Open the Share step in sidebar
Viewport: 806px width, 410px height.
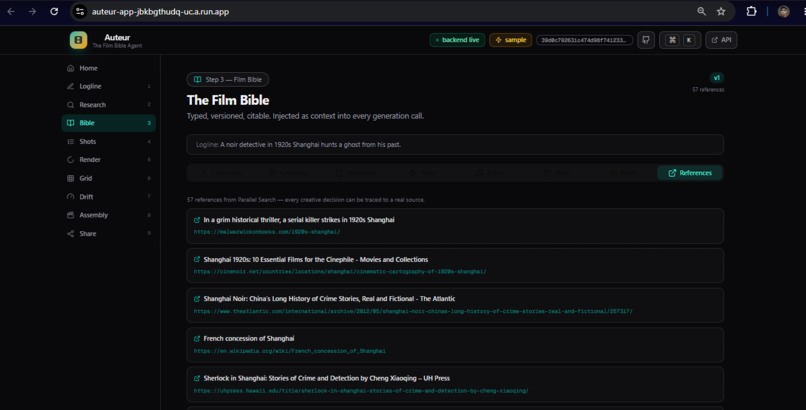coord(108,234)
